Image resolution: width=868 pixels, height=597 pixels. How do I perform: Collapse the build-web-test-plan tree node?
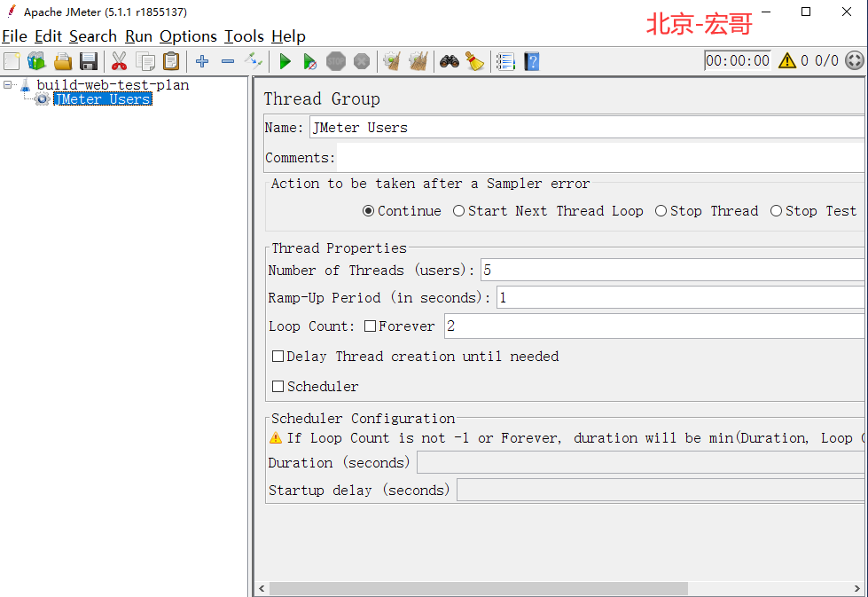click(x=8, y=85)
